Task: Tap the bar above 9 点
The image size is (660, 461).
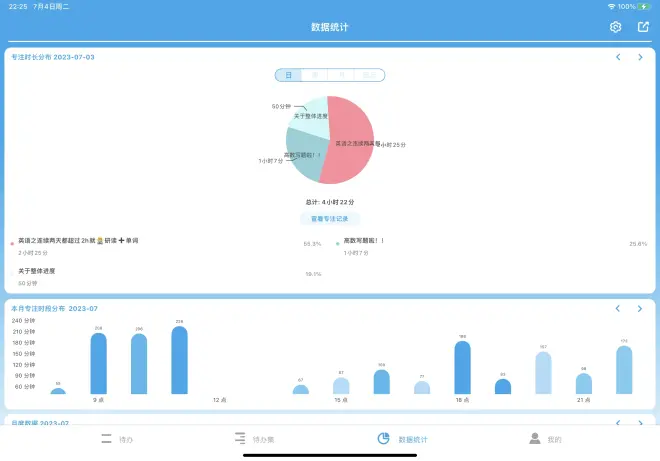Action: [x=98, y=363]
